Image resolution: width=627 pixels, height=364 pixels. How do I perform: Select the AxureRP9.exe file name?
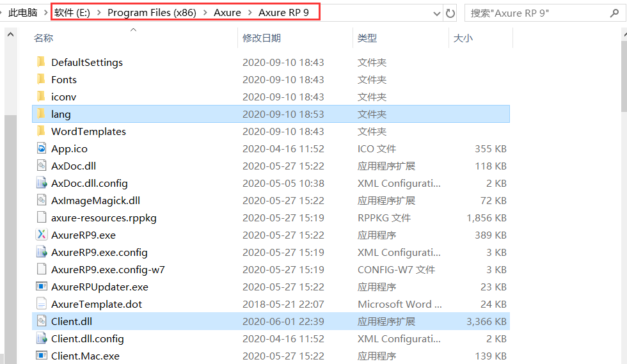(x=83, y=235)
